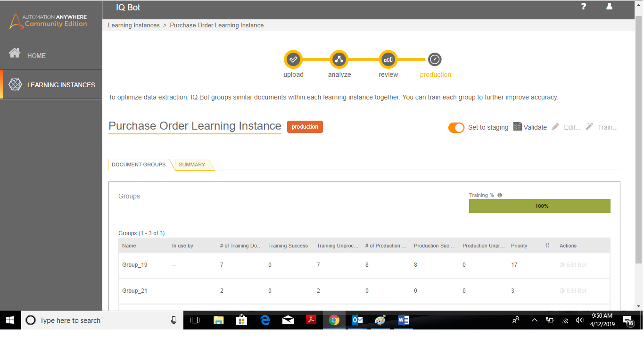This screenshot has width=644, height=362.
Task: Click the analyze step circle icon
Action: [339, 59]
